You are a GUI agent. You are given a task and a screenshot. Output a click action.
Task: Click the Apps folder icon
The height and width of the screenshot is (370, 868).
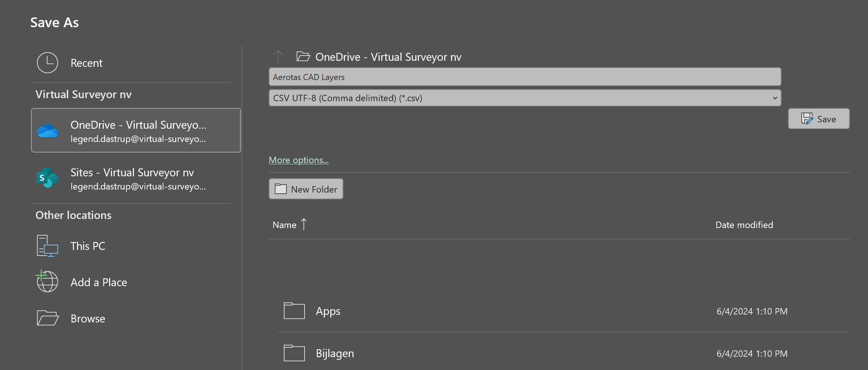(294, 311)
